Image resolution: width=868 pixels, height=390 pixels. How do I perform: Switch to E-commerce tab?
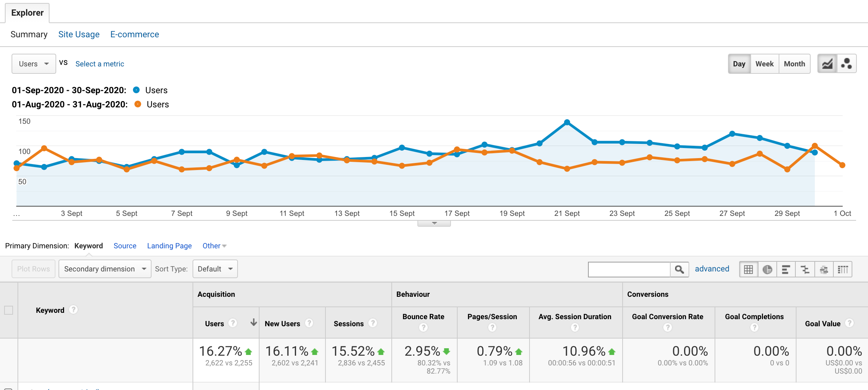135,34
